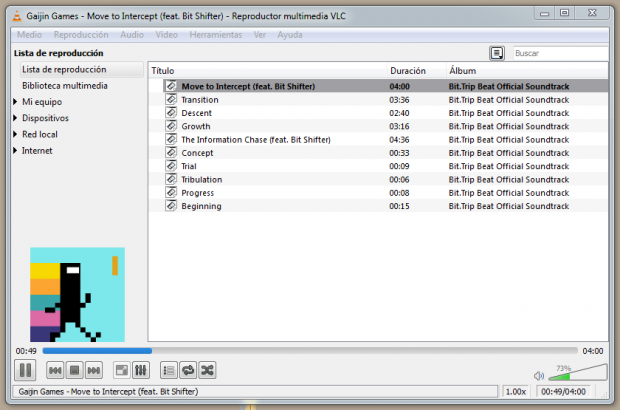The height and width of the screenshot is (410, 620).
Task: Click elapsed time label 00:49 beside seek bar
Action: [26, 351]
